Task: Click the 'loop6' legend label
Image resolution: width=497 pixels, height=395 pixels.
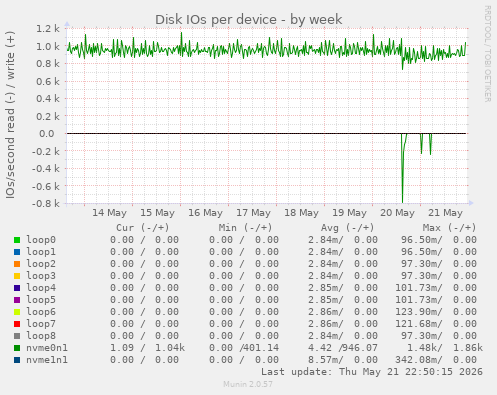Action: tap(41, 312)
